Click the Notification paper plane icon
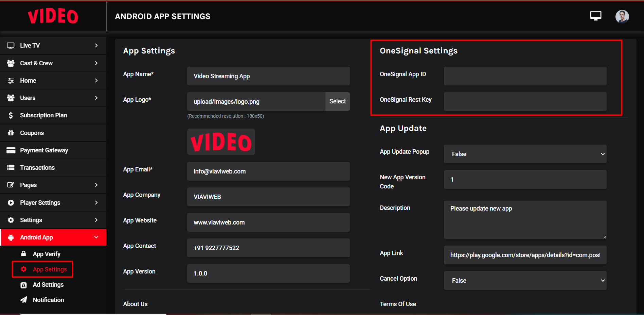Screen dimensions: 644x315 (x=23, y=300)
